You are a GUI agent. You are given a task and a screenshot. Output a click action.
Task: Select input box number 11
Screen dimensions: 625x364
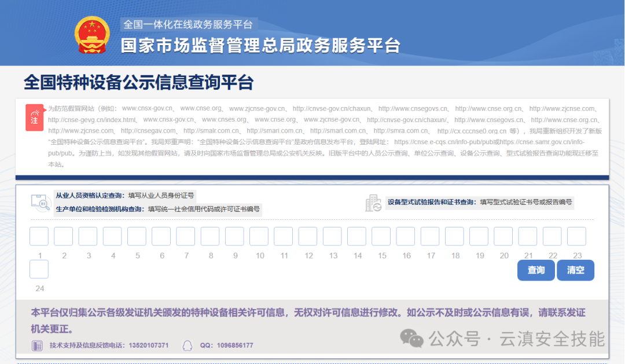(x=284, y=237)
